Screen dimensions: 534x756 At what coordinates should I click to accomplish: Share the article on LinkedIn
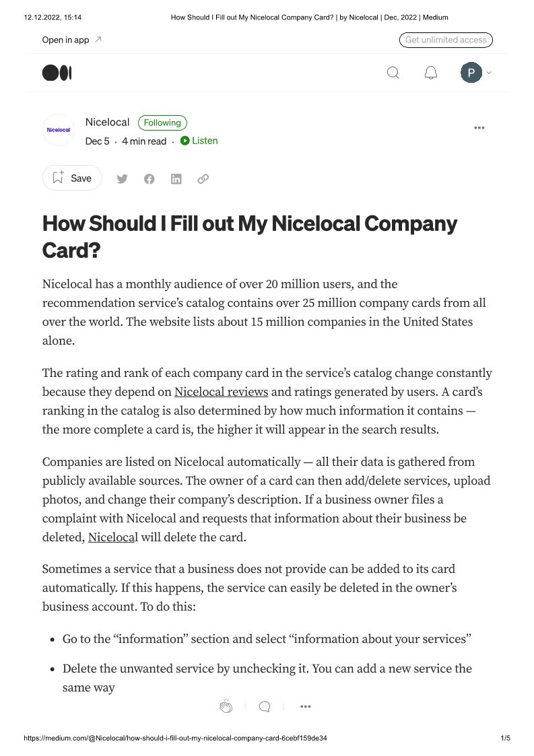[176, 178]
